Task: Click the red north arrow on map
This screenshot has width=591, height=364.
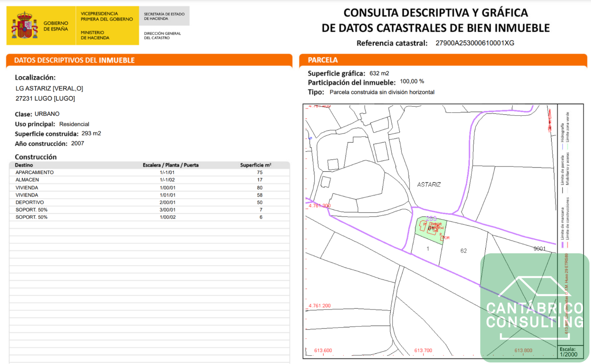Action: point(550,121)
